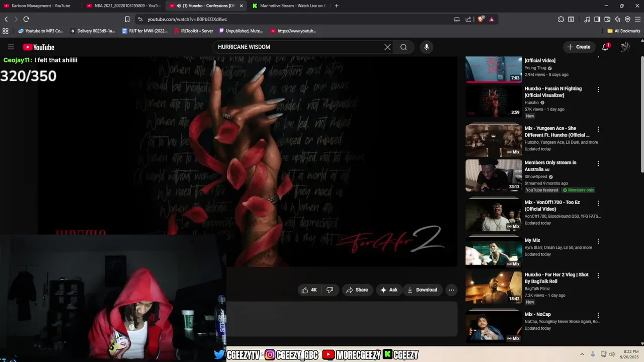Open Brave Shields lion icon
Image resolution: width=644 pixels, height=362 pixels.
coord(481,19)
